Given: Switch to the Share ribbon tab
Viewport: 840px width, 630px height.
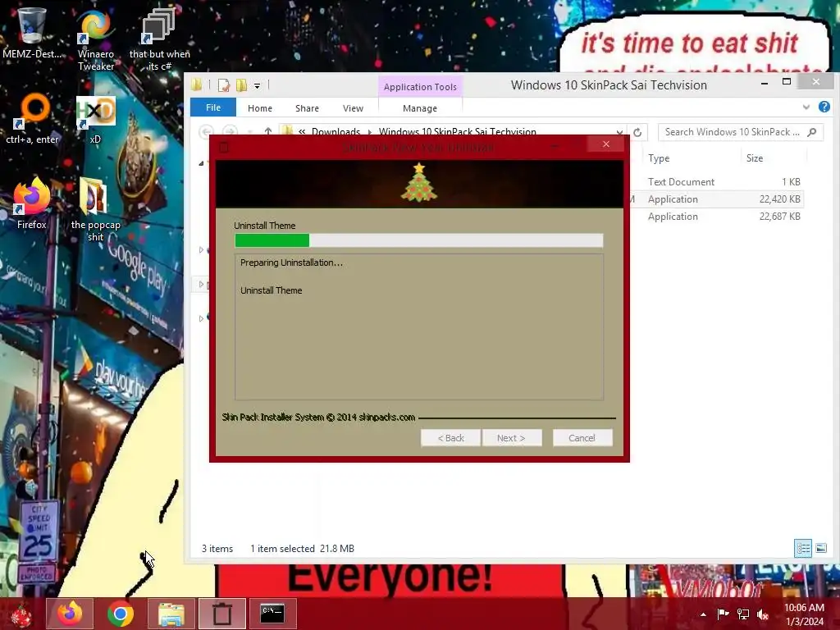Looking at the screenshot, I should (307, 108).
